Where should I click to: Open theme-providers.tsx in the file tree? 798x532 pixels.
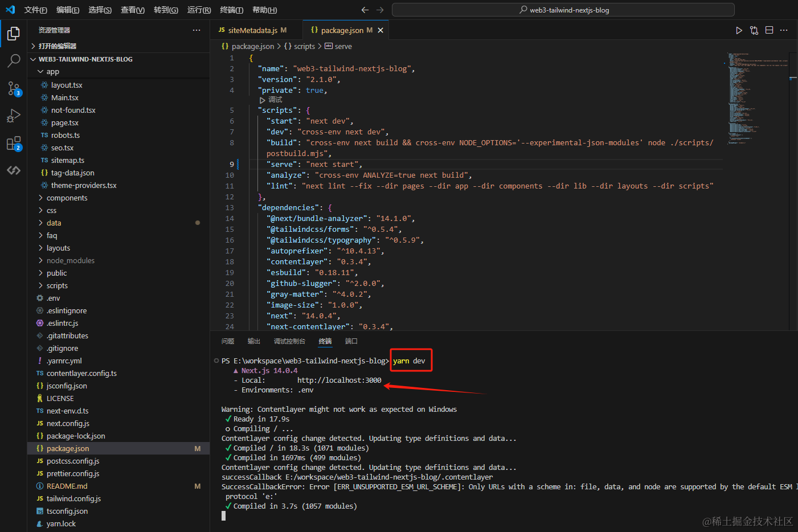pos(118,186)
